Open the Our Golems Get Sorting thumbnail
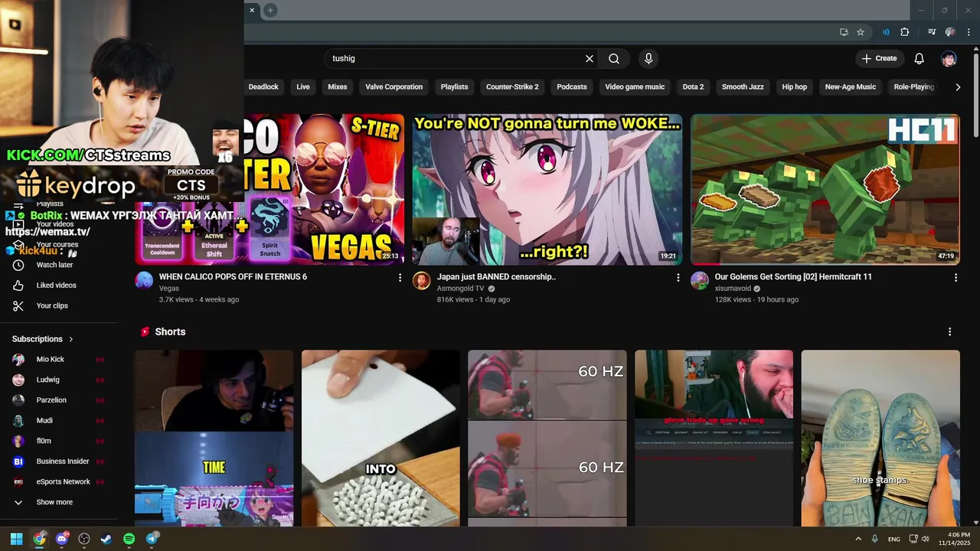Image resolution: width=980 pixels, height=551 pixels. (825, 189)
